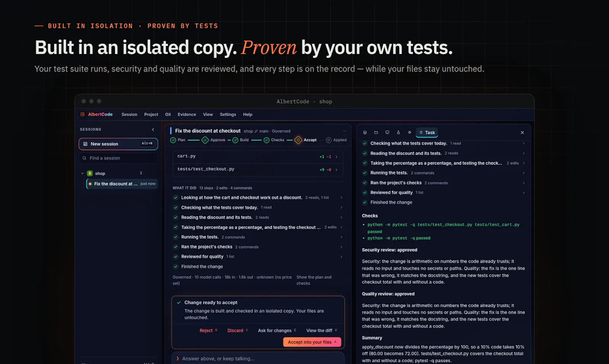This screenshot has width=609, height=364.
Task: Close the Task panel with the X
Action: tap(522, 132)
